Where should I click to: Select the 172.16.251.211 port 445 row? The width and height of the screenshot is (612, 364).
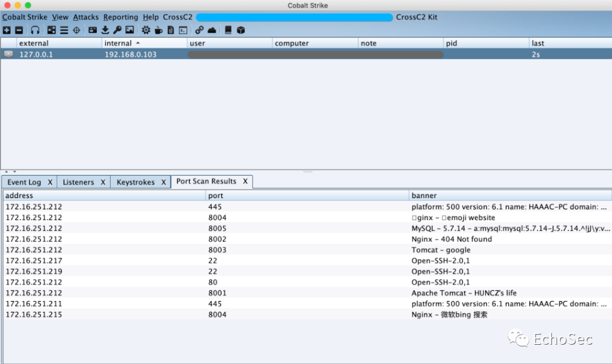(308, 304)
